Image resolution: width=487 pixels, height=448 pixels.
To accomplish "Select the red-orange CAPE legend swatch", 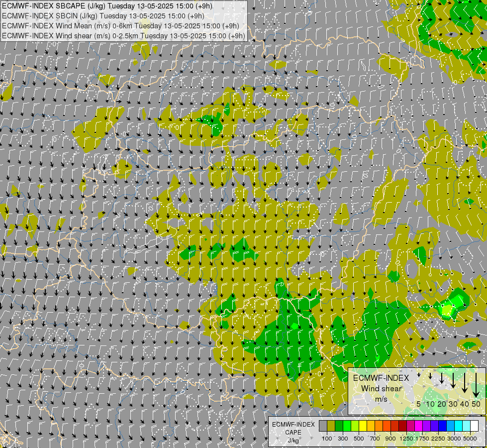I will click(x=387, y=426).
